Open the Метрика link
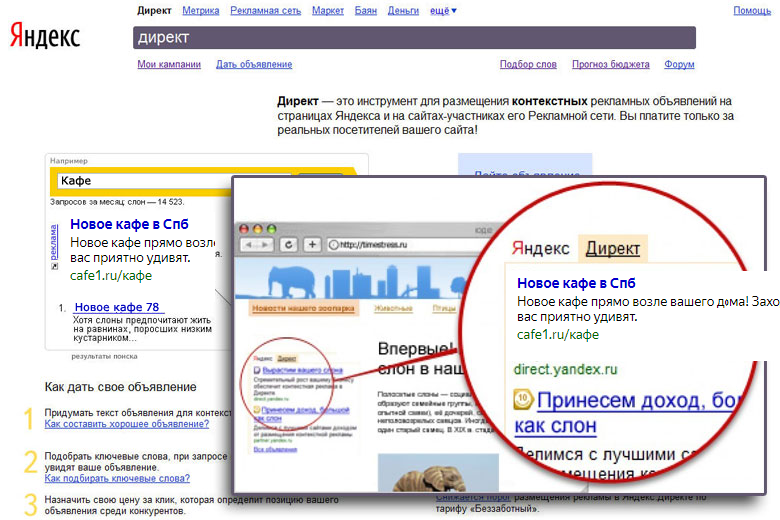 click(200, 10)
